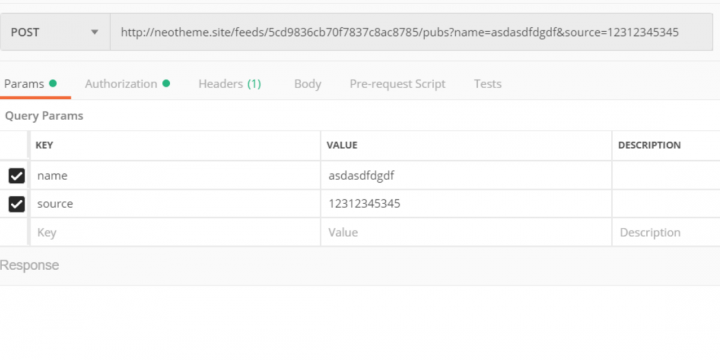Click the empty Description placeholder field
The width and height of the screenshot is (720, 360).
[666, 232]
